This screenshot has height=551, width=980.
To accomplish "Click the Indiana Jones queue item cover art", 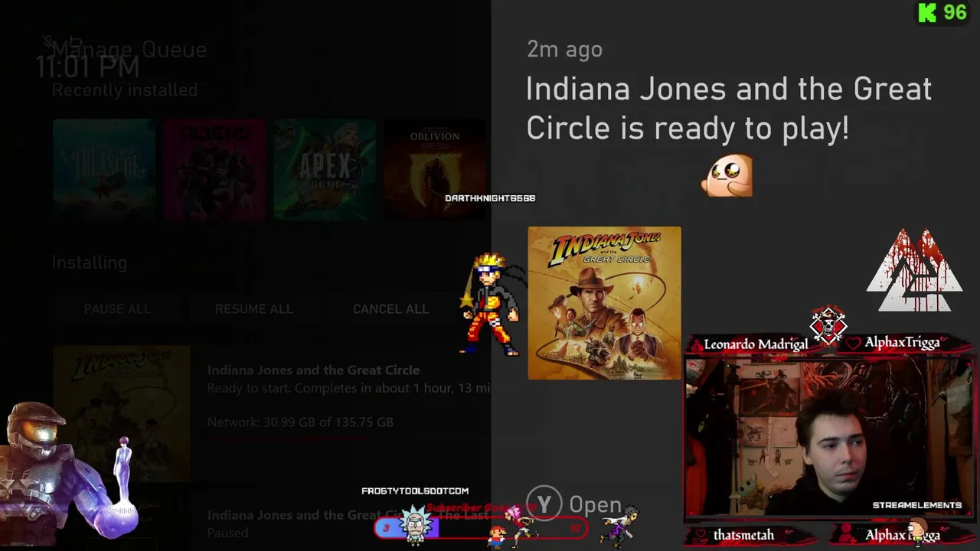I will (122, 414).
